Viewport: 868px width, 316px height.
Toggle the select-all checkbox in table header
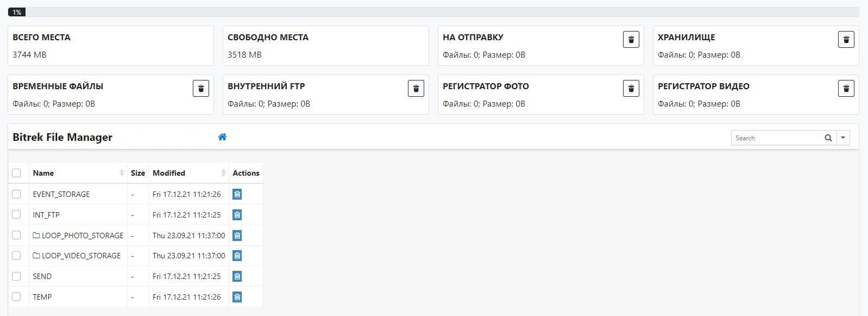point(16,173)
